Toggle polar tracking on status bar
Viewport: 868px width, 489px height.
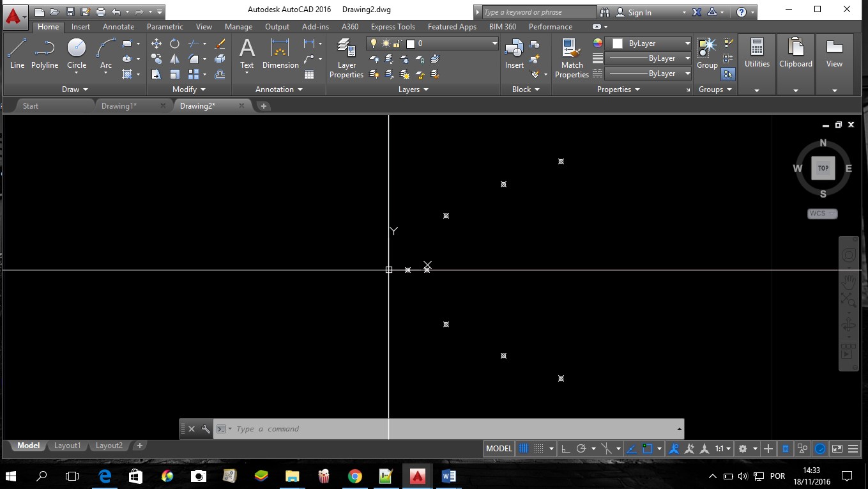[x=581, y=449]
